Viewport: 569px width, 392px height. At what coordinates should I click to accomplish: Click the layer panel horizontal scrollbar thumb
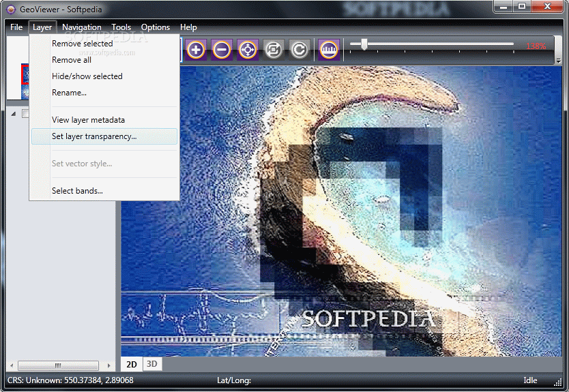[x=58, y=365]
